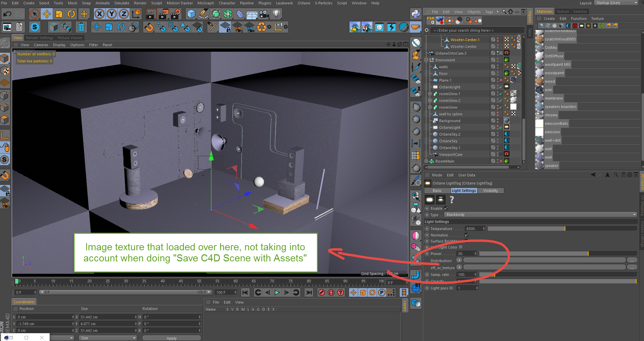Uncheck the Enable checkbox
Image resolution: width=644 pixels, height=341 pixels.
click(446, 208)
